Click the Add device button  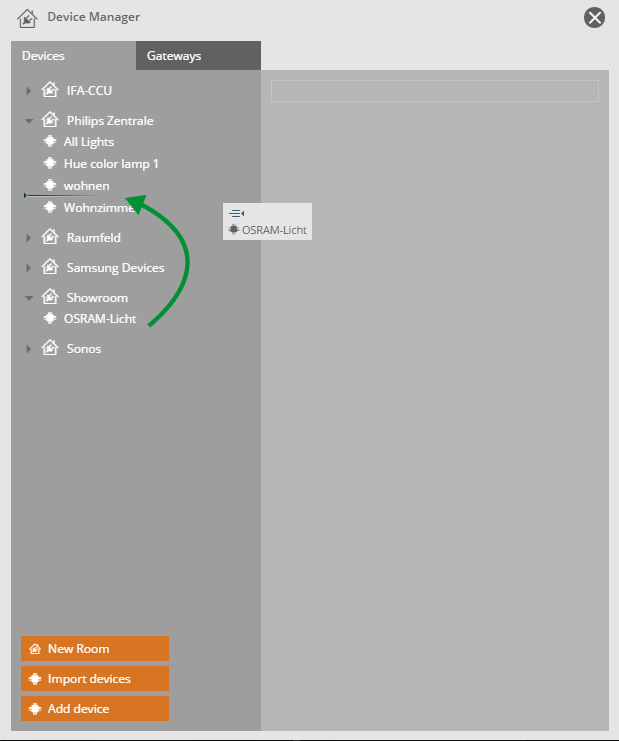[x=95, y=709]
